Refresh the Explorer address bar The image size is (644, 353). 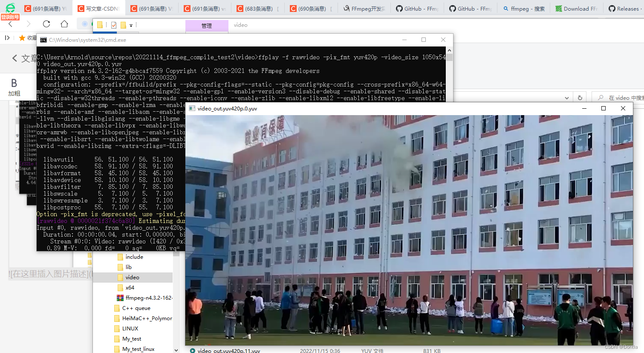[x=580, y=98]
